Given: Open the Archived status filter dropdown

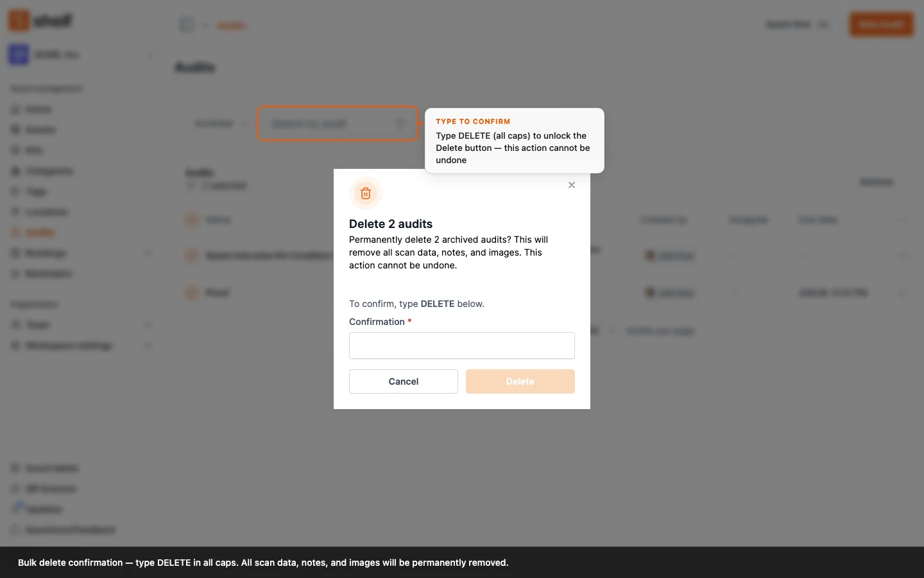Looking at the screenshot, I should click(x=221, y=123).
